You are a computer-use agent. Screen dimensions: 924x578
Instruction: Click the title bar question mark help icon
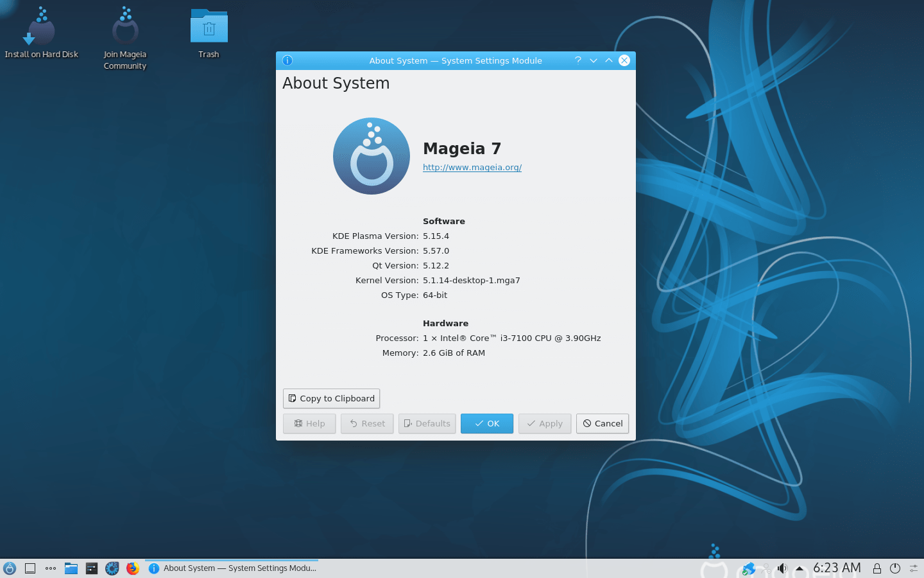point(578,60)
